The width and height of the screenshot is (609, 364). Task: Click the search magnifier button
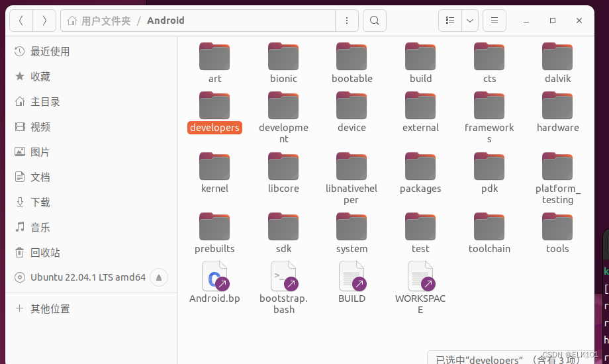click(x=375, y=21)
